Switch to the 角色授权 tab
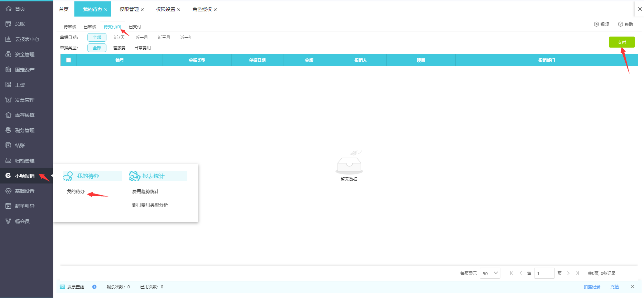The width and height of the screenshot is (644, 298). click(202, 9)
